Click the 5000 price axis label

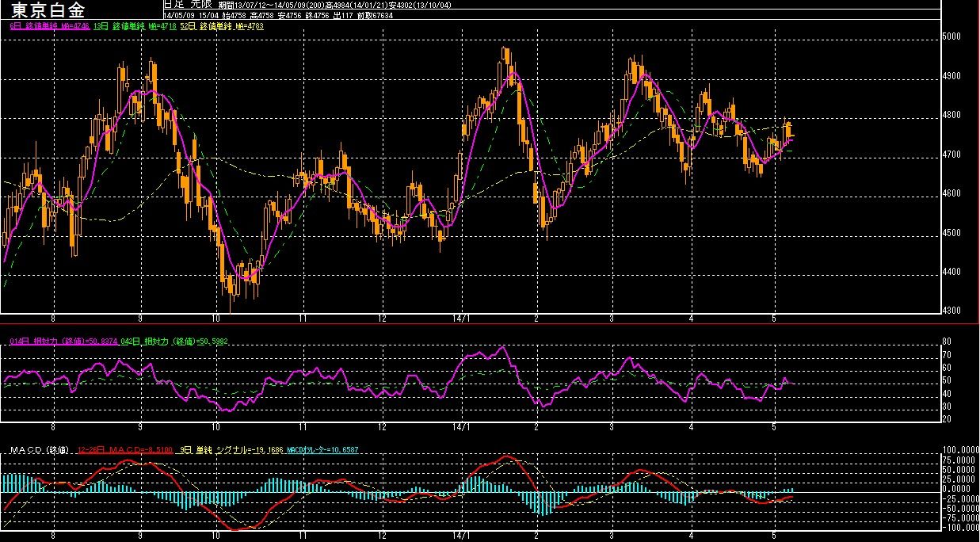point(951,36)
